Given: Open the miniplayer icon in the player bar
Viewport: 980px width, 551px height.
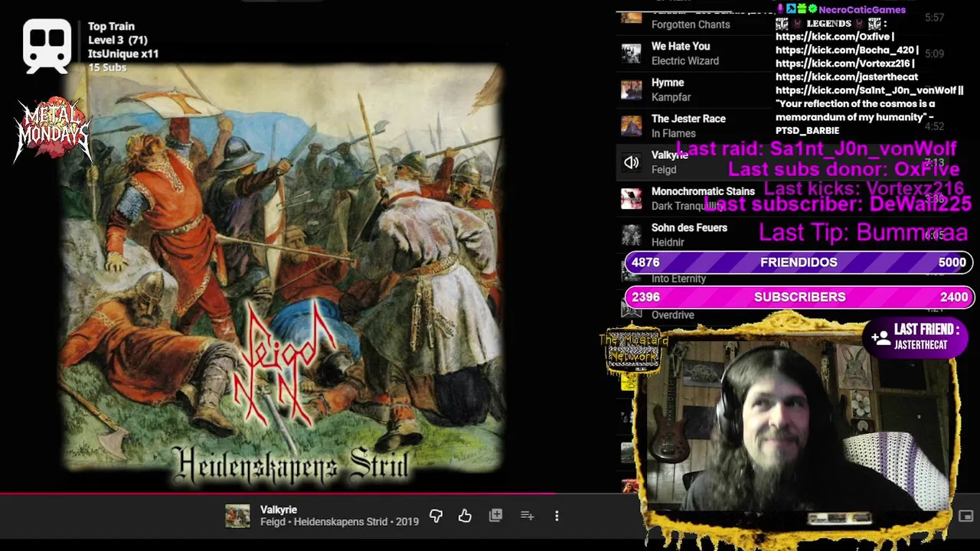Looking at the screenshot, I should (965, 516).
